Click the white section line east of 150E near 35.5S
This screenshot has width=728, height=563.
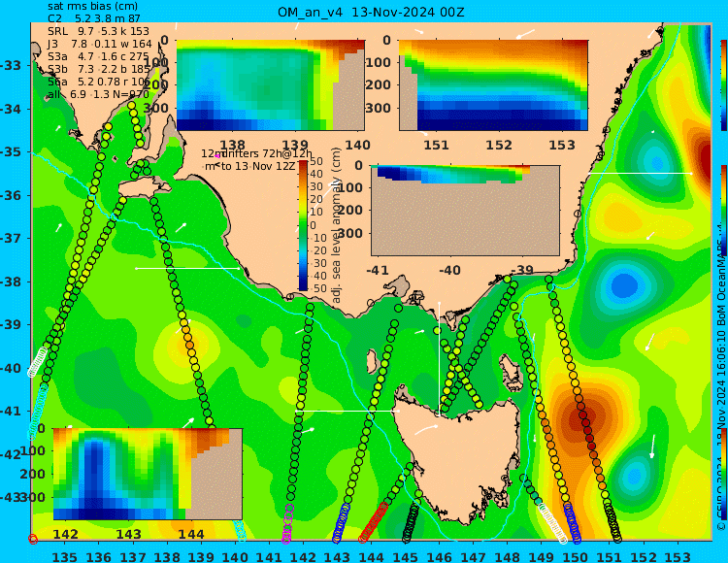click(640, 174)
